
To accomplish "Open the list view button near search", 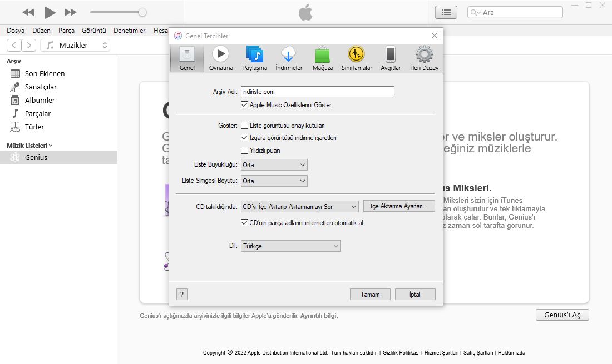I will [446, 12].
